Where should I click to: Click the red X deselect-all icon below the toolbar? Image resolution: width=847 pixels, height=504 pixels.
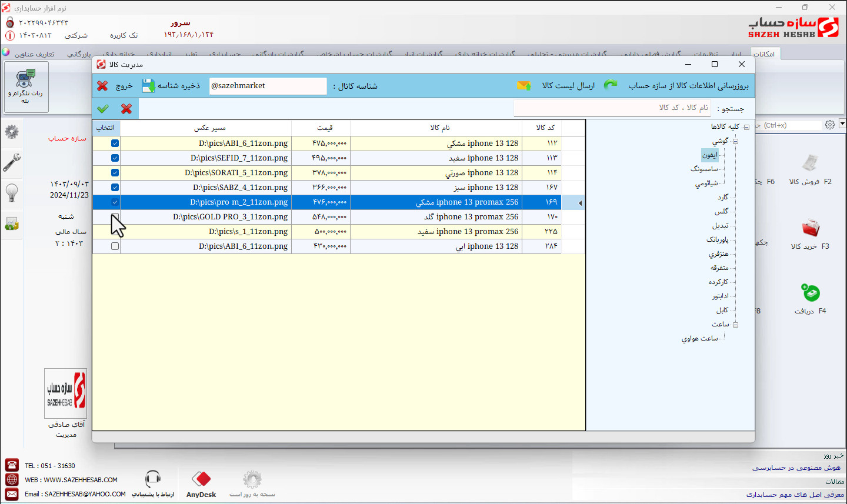(126, 108)
